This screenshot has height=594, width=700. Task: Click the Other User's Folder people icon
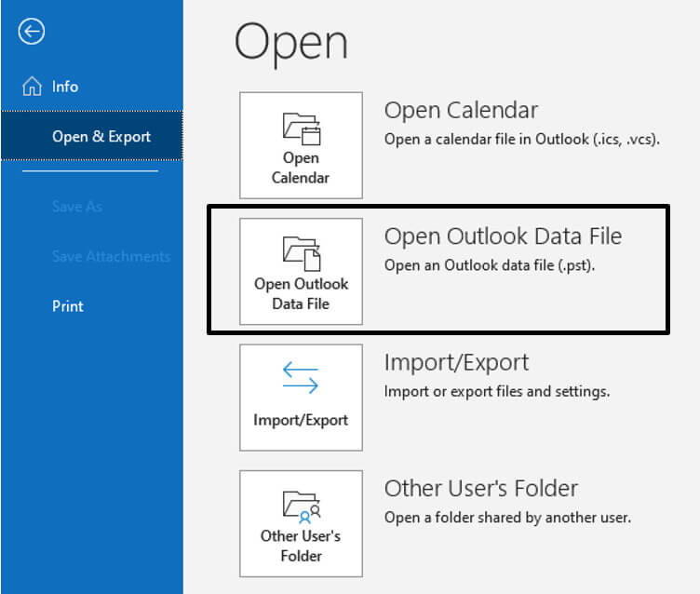(302, 506)
